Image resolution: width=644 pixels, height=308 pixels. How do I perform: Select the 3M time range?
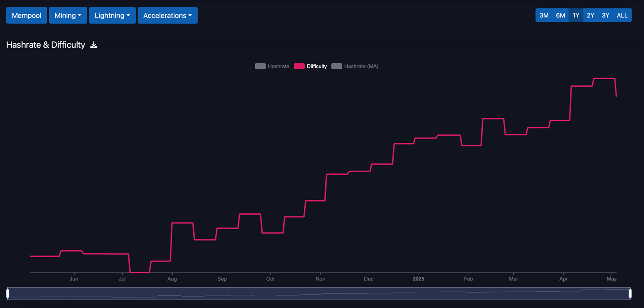pyautogui.click(x=544, y=15)
